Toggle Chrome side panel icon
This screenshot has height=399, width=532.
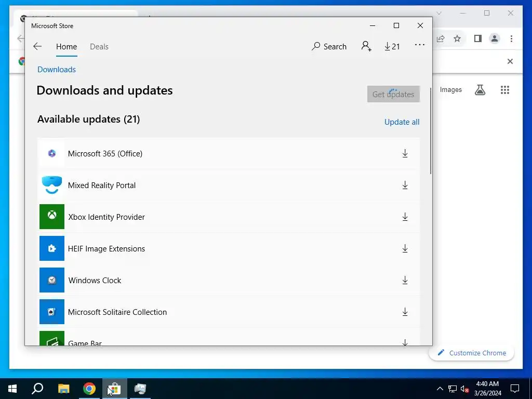pos(478,38)
